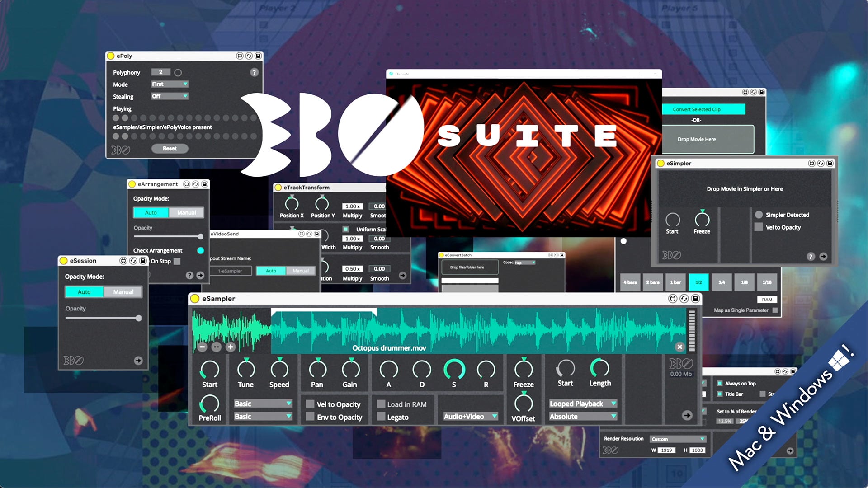The image size is (868, 488).
Task: Select Manual stream name mode in eVideoSend
Action: 301,271
